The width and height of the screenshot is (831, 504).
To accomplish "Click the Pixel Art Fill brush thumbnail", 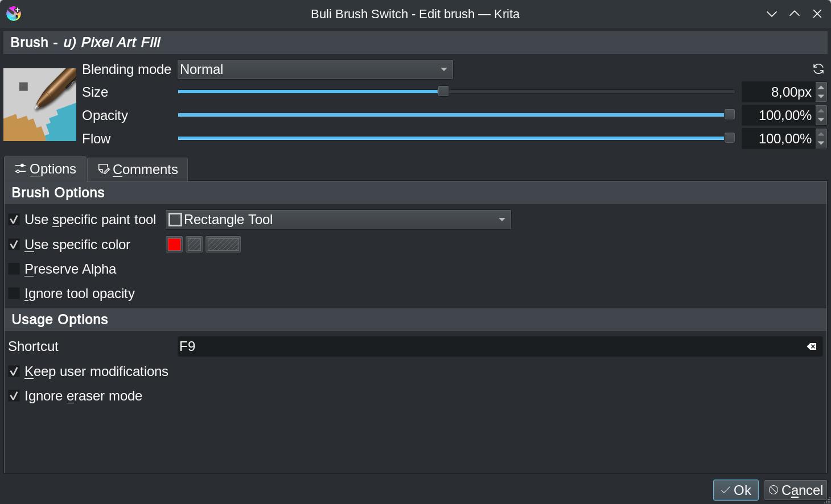I will pos(40,105).
